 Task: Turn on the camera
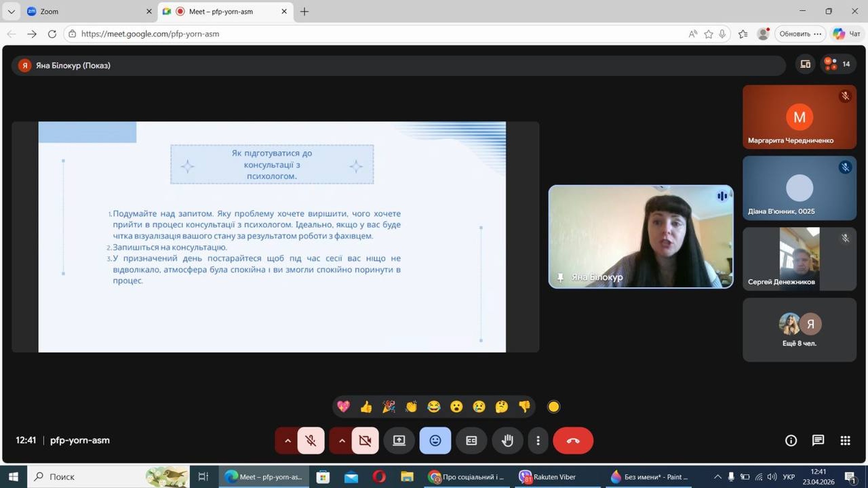pyautogui.click(x=365, y=441)
